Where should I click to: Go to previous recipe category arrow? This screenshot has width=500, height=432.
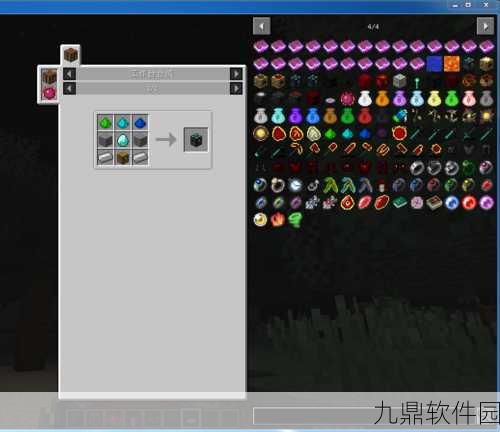point(69,74)
